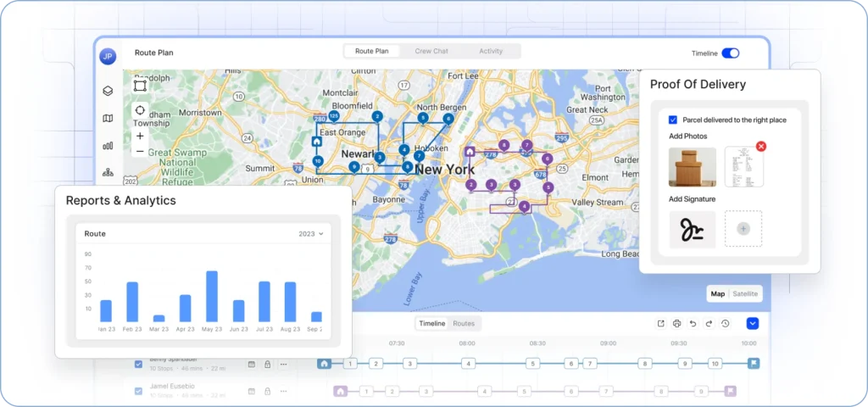Open the 2023 year dropdown
The height and width of the screenshot is (407, 868).
(x=311, y=233)
